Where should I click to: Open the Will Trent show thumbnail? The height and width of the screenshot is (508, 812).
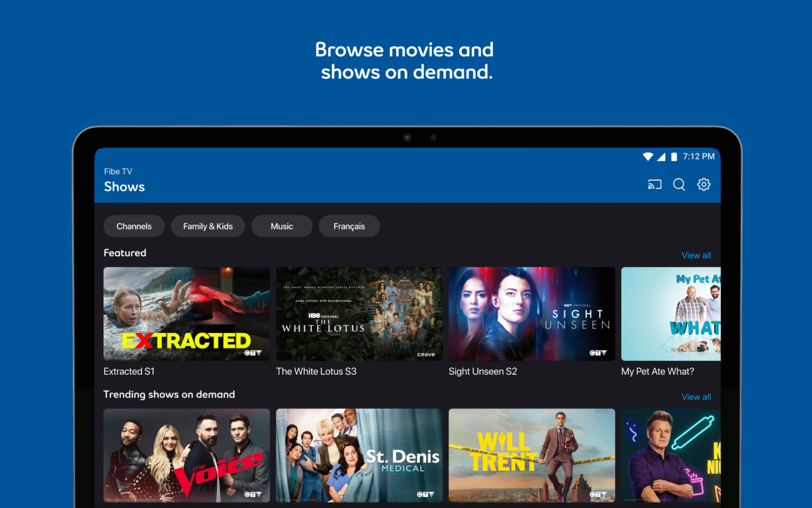click(532, 455)
